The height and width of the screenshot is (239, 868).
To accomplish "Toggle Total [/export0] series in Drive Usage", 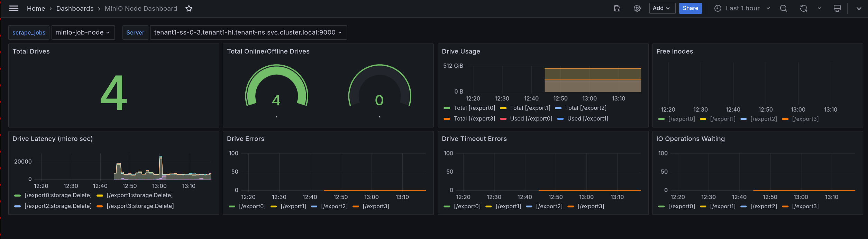I will (474, 108).
